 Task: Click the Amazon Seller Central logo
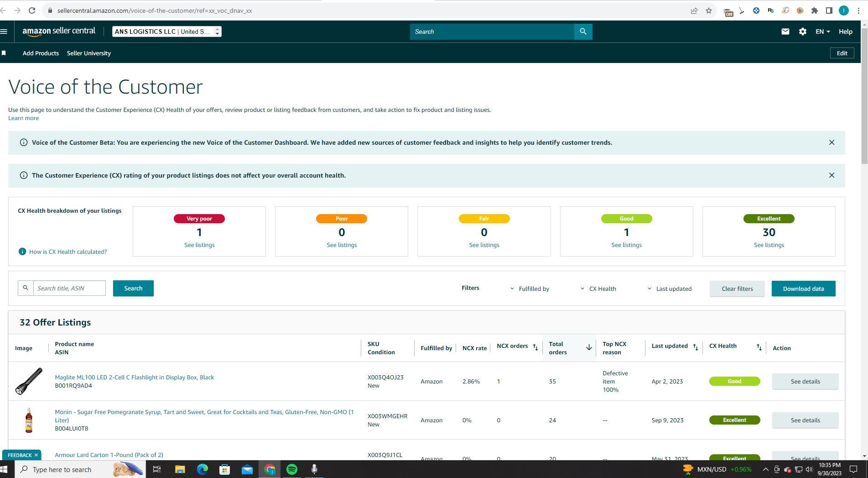pyautogui.click(x=59, y=32)
